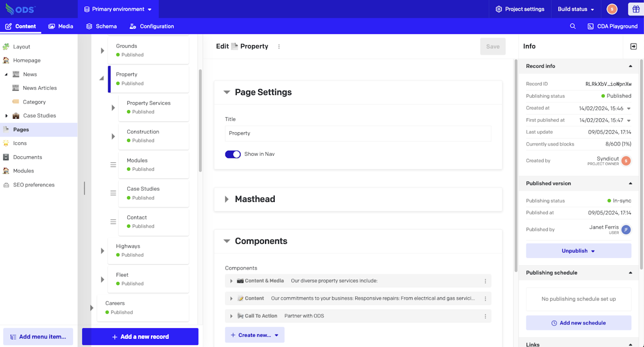
Task: Click the orange user avatar icon
Action: click(612, 9)
